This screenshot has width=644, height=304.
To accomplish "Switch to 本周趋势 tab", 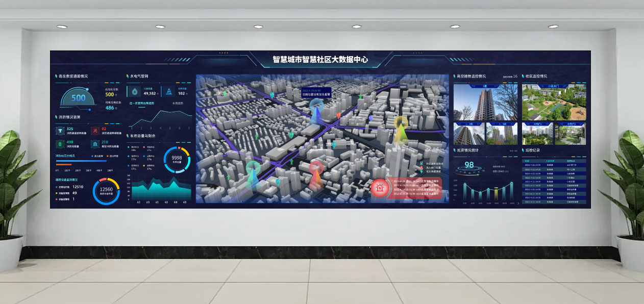I will pyautogui.click(x=177, y=103).
